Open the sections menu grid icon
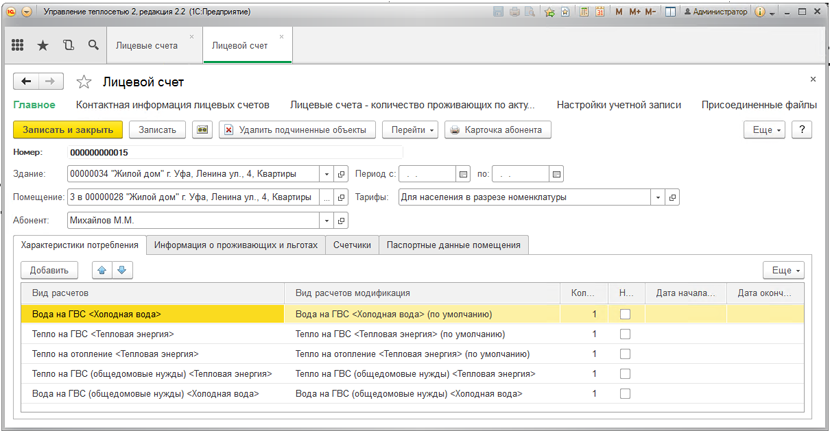This screenshot has height=431, width=830. click(18, 46)
